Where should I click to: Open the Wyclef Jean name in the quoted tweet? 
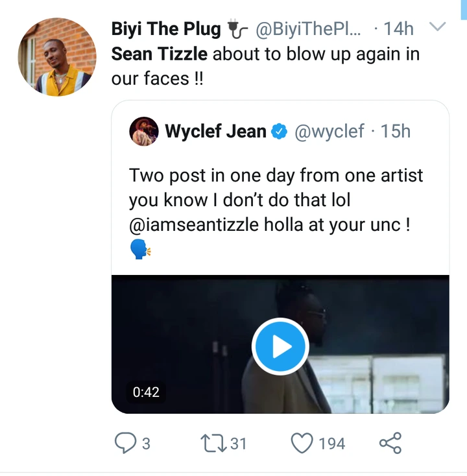tap(215, 132)
